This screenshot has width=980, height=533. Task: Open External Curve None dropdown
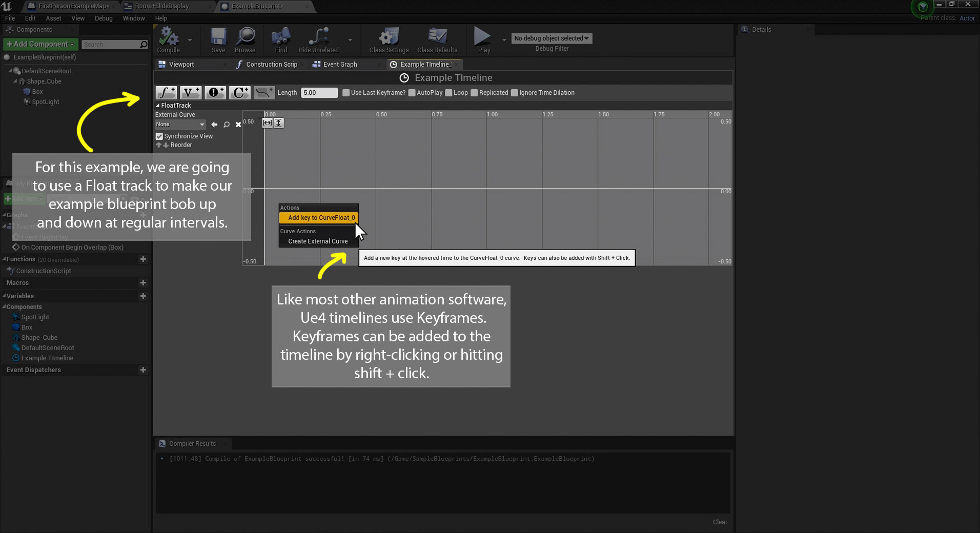(180, 125)
